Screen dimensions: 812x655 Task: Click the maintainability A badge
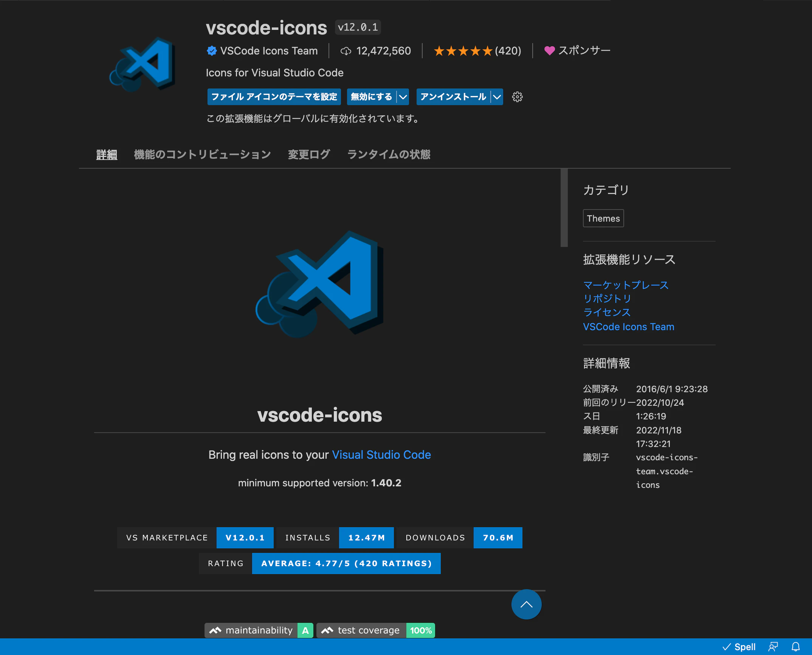point(259,630)
